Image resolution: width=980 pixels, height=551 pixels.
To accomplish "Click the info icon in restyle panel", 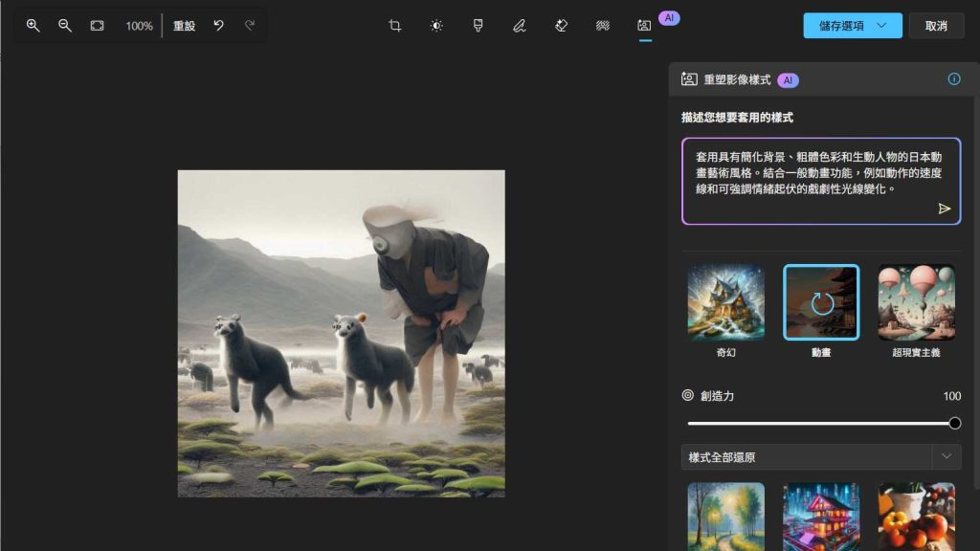I will tap(954, 78).
